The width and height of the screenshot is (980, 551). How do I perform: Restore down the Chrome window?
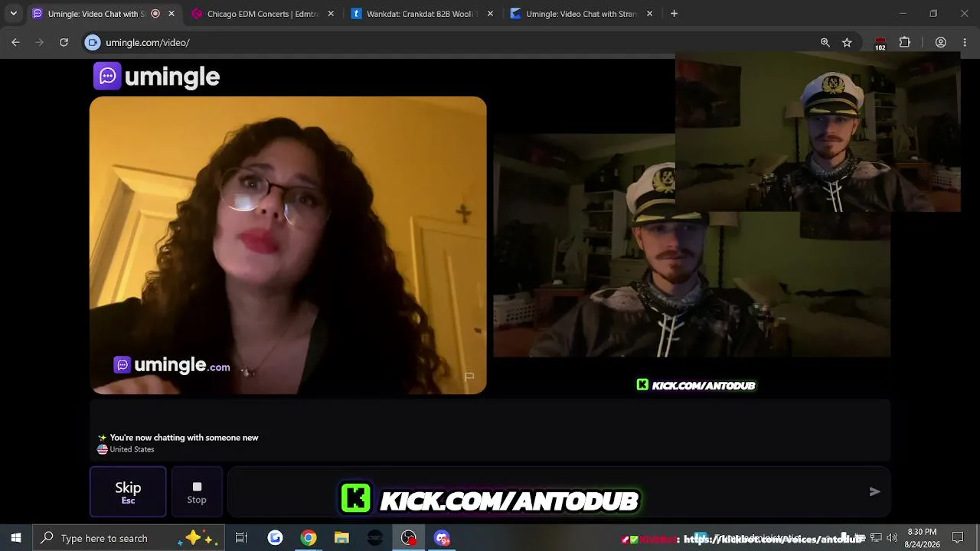[933, 13]
